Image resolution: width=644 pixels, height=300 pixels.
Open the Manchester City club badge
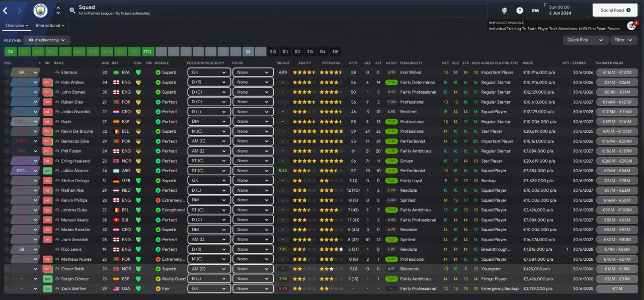(40, 11)
